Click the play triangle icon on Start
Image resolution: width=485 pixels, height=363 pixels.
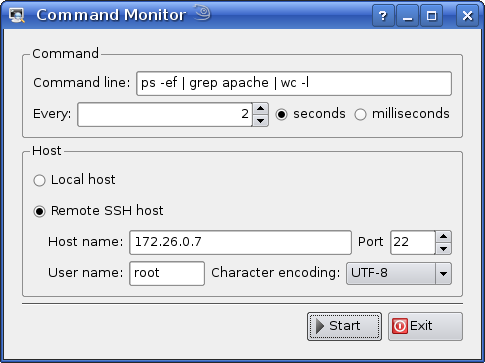click(x=320, y=326)
